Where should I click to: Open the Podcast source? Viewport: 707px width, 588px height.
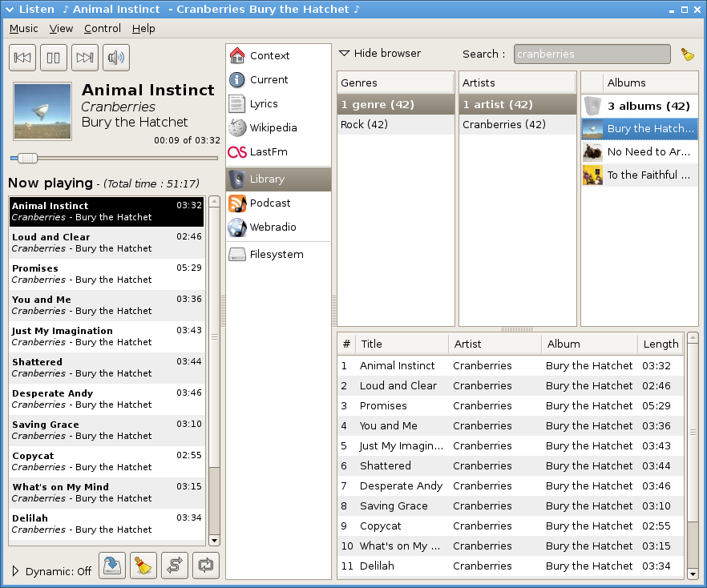point(269,203)
